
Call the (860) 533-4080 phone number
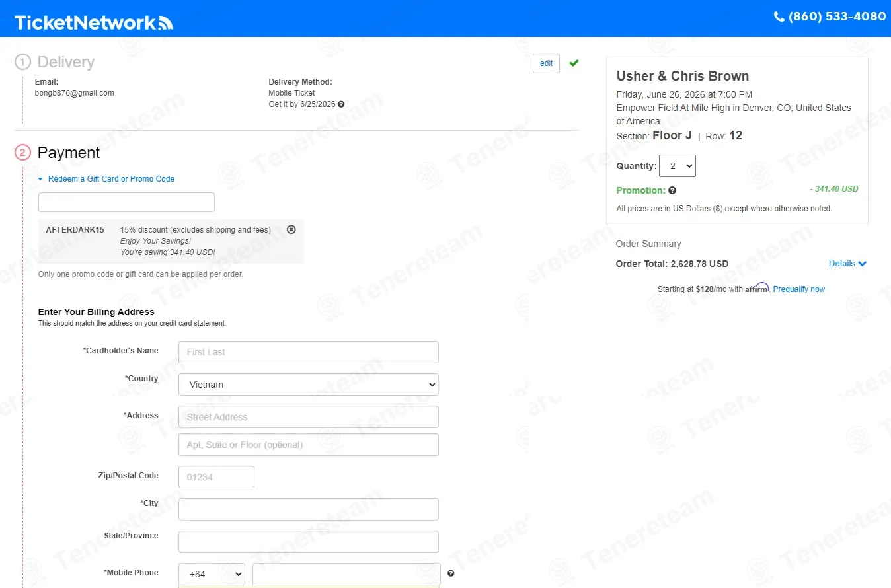tap(837, 17)
